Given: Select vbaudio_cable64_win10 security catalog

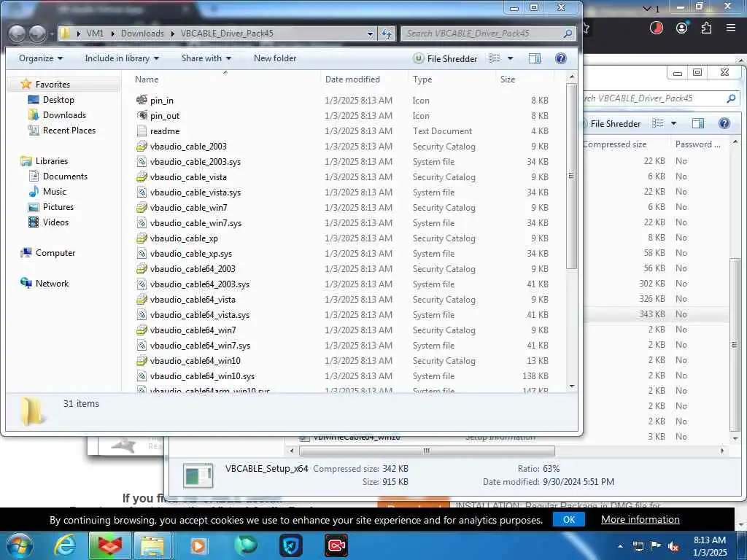Looking at the screenshot, I should [x=195, y=360].
